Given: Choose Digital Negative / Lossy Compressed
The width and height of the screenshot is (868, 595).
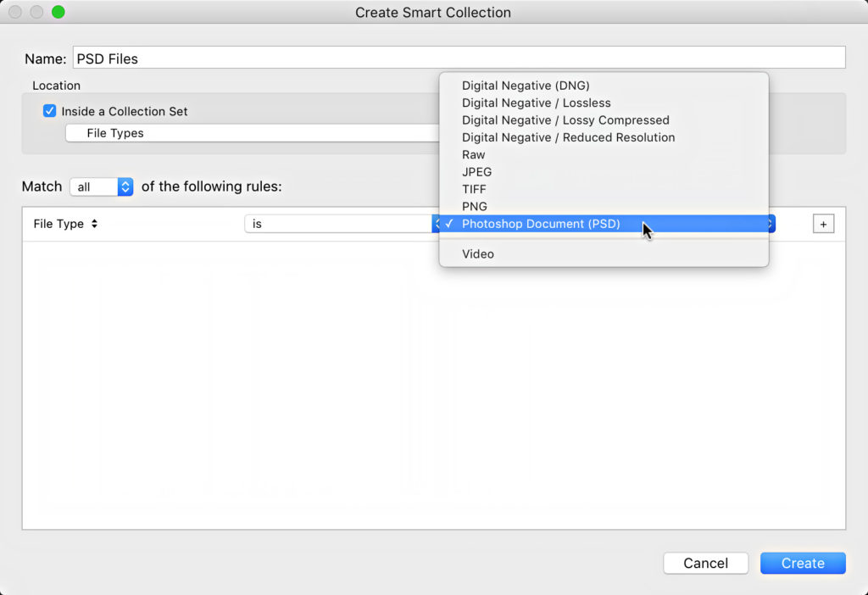Looking at the screenshot, I should [x=565, y=120].
